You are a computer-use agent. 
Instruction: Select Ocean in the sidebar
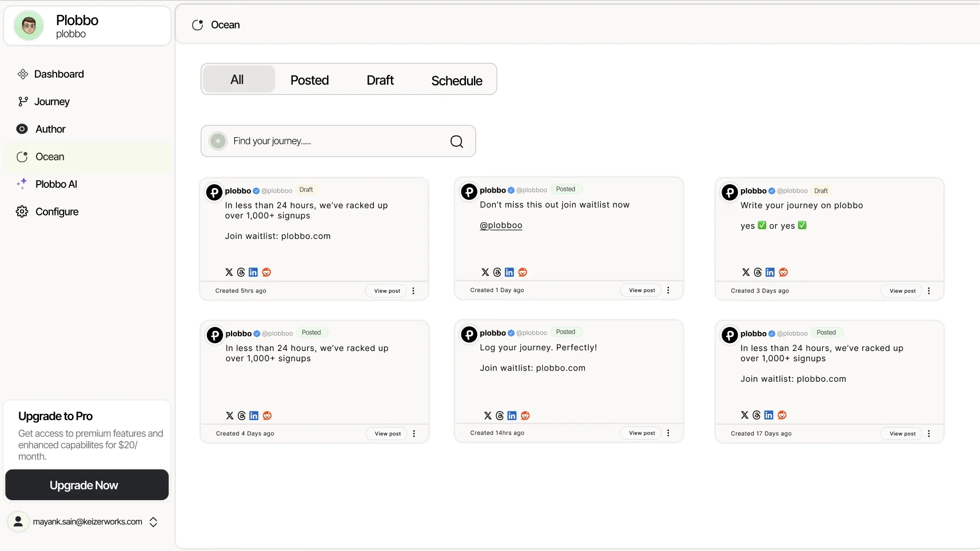[x=87, y=157]
